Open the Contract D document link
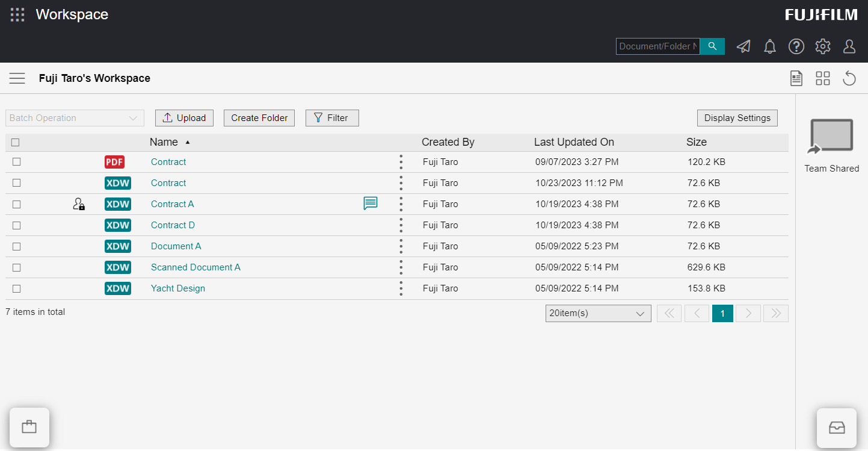 tap(173, 225)
